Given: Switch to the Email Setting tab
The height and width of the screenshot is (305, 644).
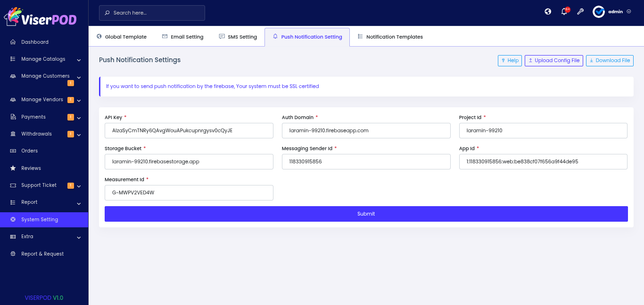Looking at the screenshot, I should (x=182, y=37).
